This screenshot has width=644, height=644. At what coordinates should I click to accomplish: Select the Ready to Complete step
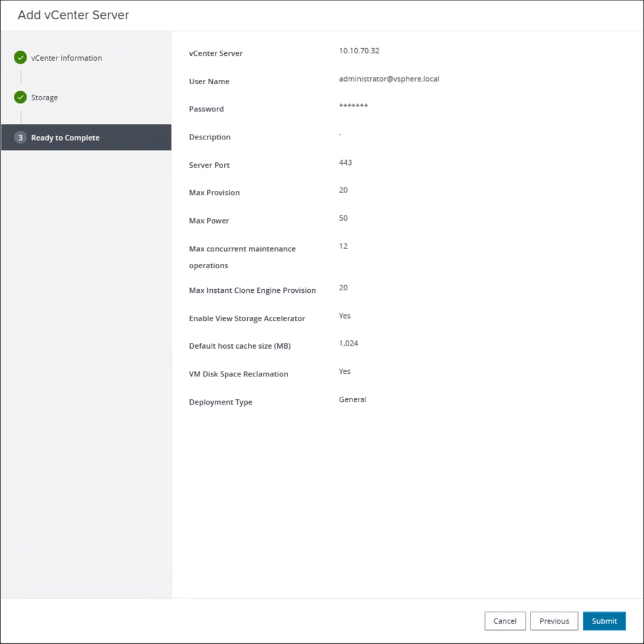coord(65,138)
